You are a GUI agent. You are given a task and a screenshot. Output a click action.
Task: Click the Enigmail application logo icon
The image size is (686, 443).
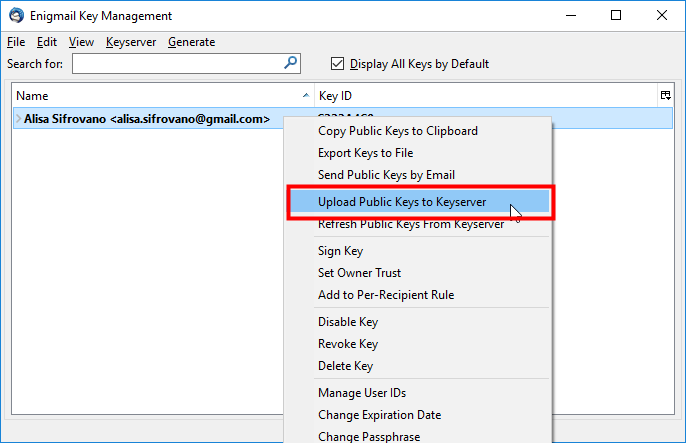pos(17,16)
